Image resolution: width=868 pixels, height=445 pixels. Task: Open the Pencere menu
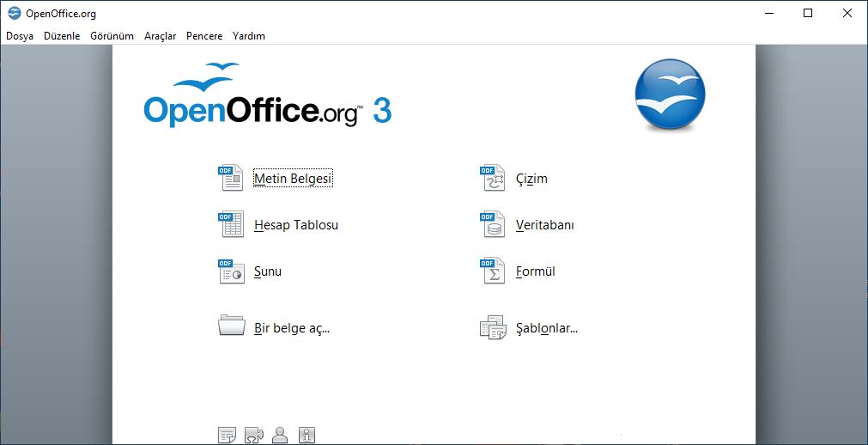pos(204,36)
